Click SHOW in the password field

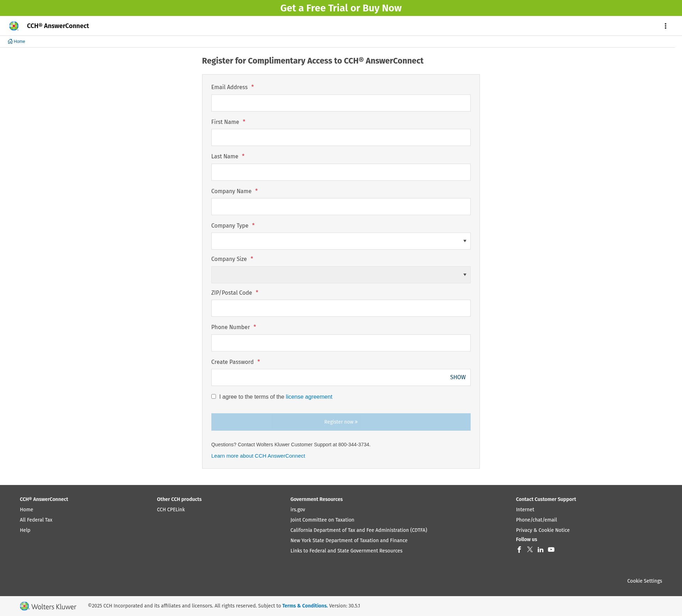point(458,377)
